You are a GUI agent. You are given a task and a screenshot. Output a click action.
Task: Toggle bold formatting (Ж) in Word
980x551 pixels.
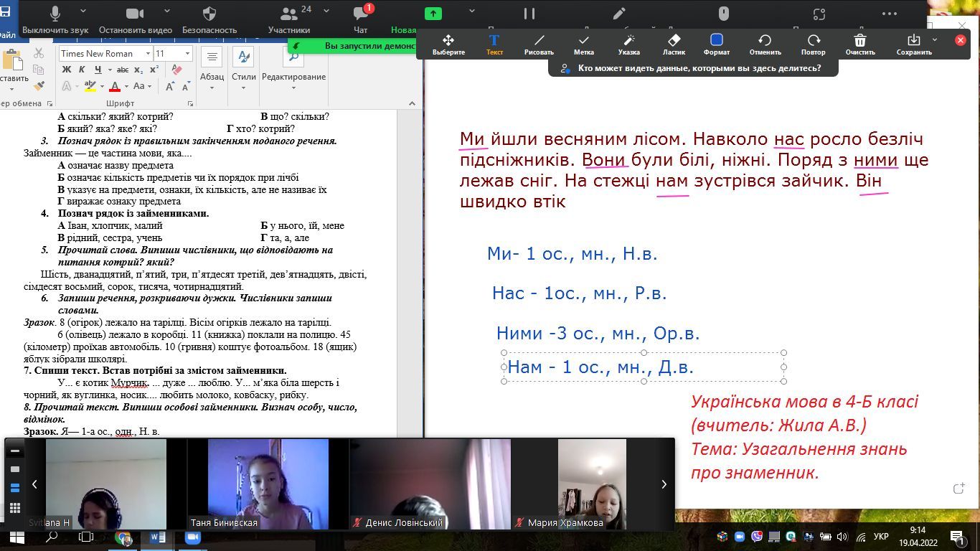pos(67,70)
